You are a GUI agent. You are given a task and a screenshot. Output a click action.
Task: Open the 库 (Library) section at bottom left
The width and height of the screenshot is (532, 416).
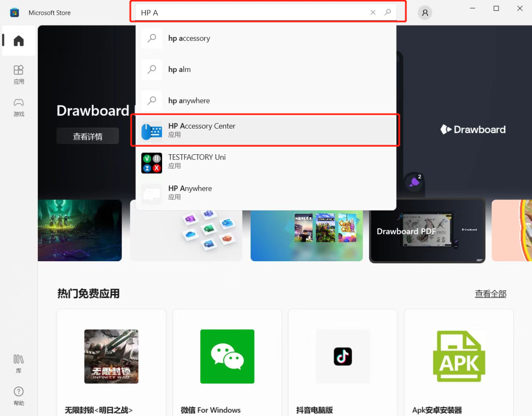(x=18, y=364)
